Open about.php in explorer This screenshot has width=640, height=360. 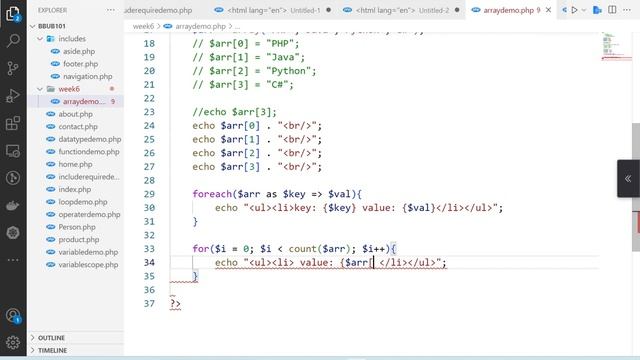pyautogui.click(x=76, y=114)
